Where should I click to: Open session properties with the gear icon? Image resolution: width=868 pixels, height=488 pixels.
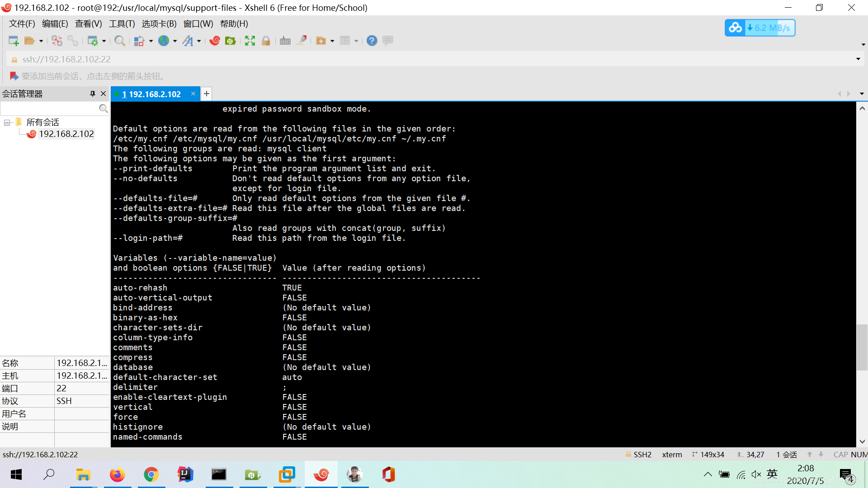click(x=93, y=41)
